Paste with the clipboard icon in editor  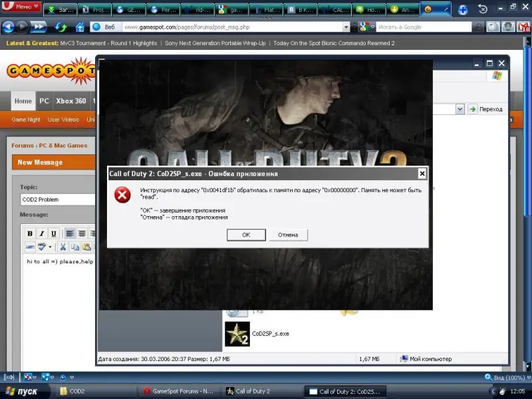point(87,247)
